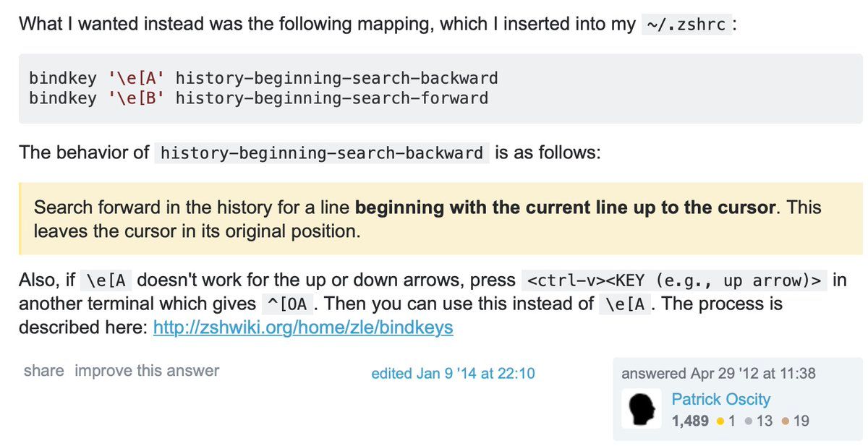
Task: Click the history-beginning-search-forward bindkey code line
Action: pyautogui.click(x=258, y=98)
